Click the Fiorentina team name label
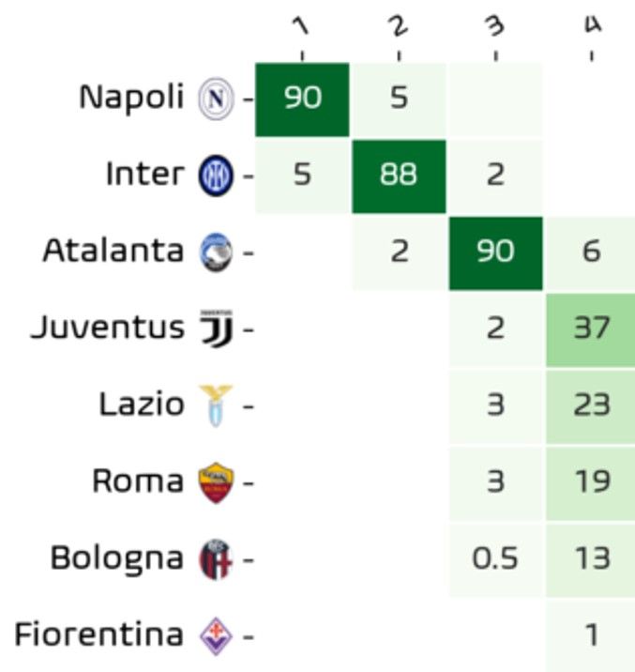This screenshot has height=672, width=635. [x=98, y=636]
